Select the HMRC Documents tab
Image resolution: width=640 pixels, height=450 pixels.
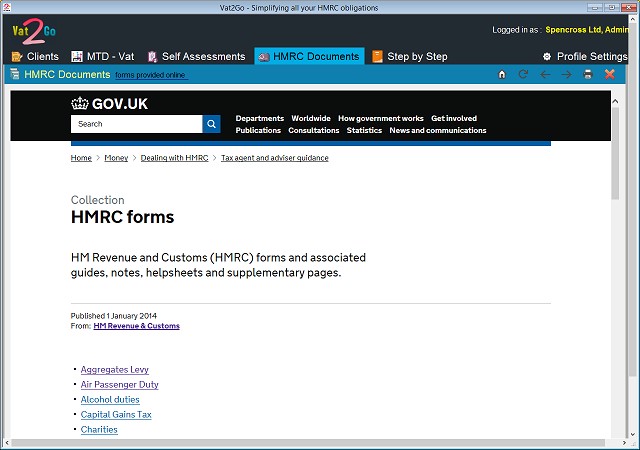[309, 56]
